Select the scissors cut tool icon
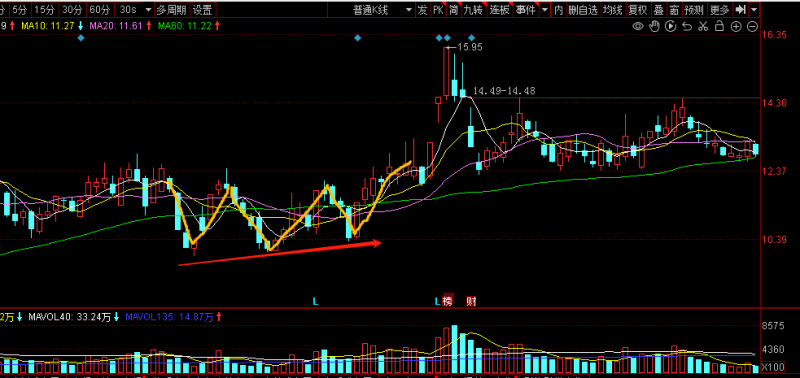Viewport: 800px width, 378px height. click(x=704, y=27)
